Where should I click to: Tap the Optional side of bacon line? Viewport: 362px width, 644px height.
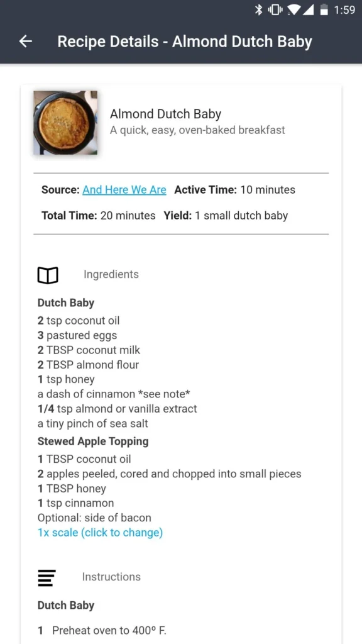(x=94, y=518)
